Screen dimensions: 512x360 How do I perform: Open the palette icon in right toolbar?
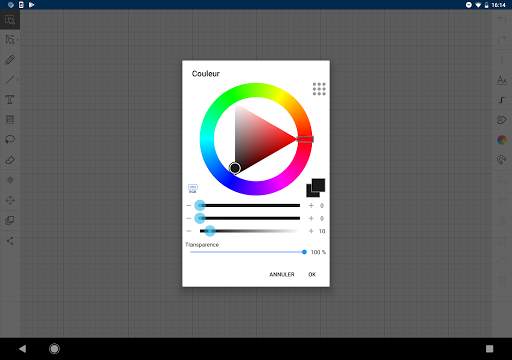[502, 160]
